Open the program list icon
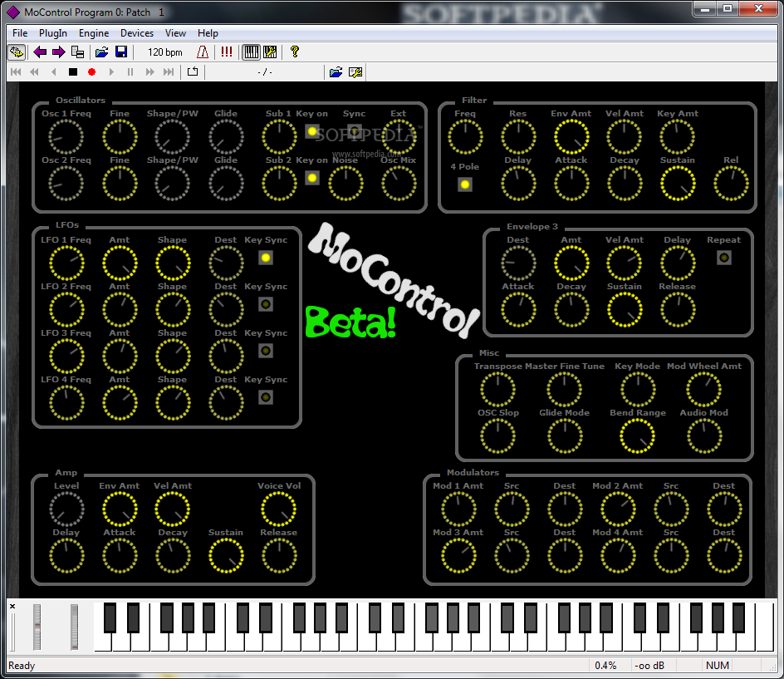The image size is (784, 679). (x=77, y=52)
